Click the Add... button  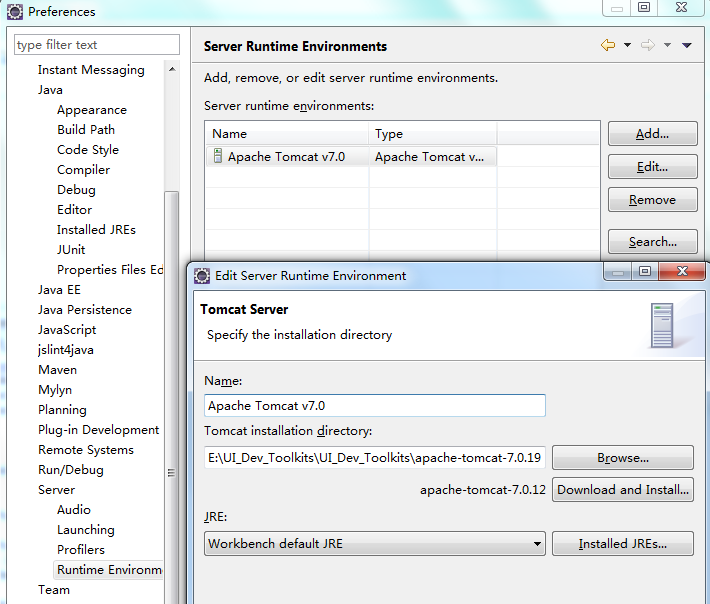click(652, 134)
